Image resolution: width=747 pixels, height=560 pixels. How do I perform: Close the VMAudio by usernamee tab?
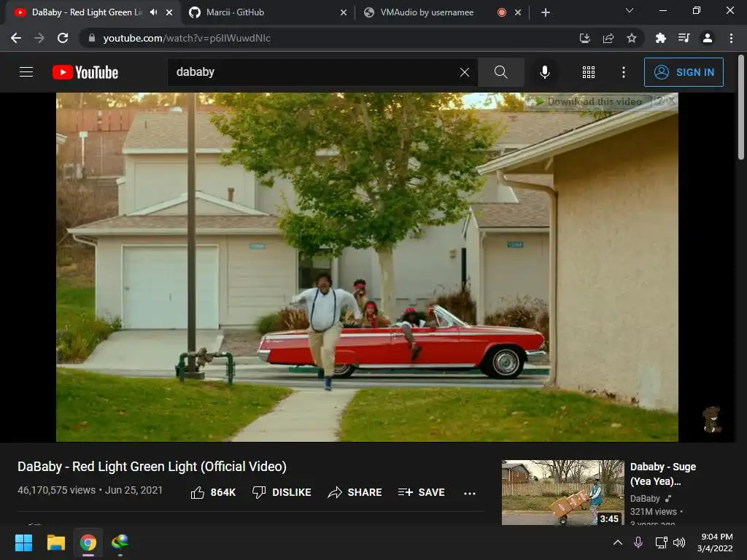tap(518, 12)
